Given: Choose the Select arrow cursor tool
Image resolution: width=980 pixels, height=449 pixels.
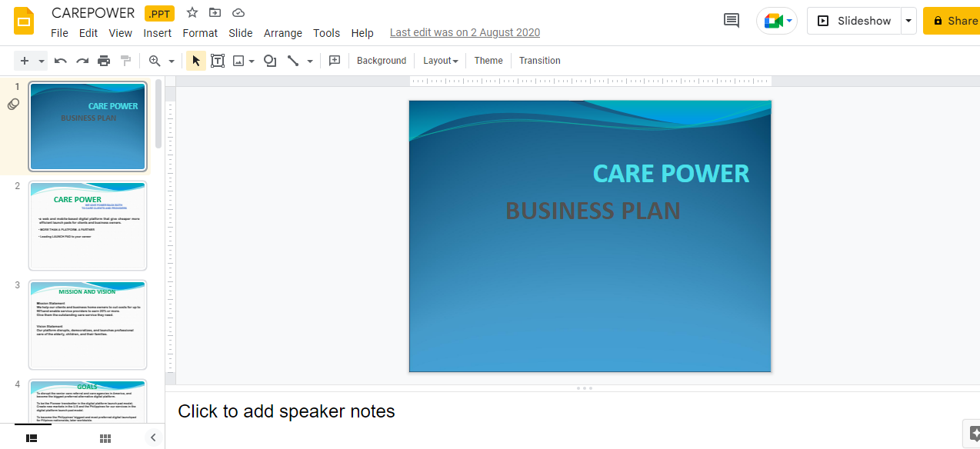Looking at the screenshot, I should pos(196,61).
